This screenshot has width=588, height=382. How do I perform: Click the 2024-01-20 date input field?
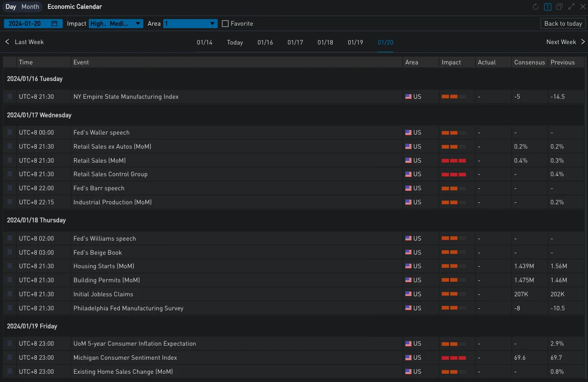27,24
